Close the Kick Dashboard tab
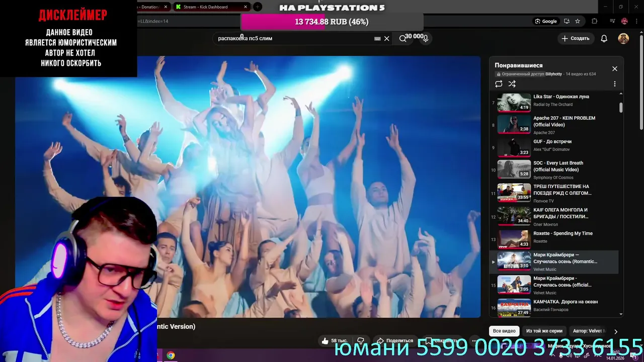 [x=246, y=7]
